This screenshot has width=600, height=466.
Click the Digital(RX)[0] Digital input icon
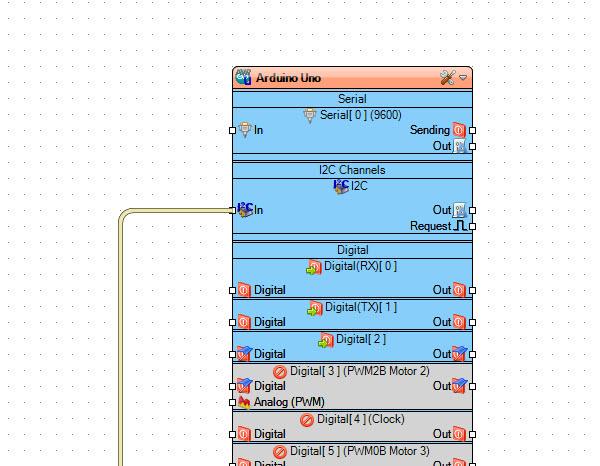(244, 290)
